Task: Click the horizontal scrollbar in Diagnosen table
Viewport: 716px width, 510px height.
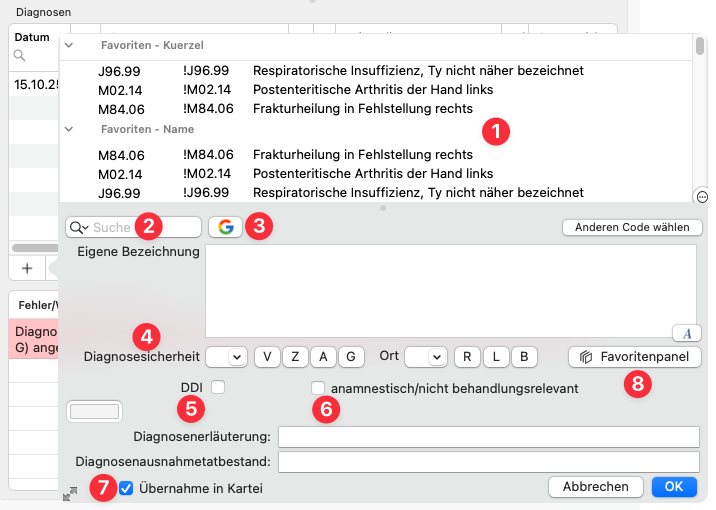Action: coord(35,248)
